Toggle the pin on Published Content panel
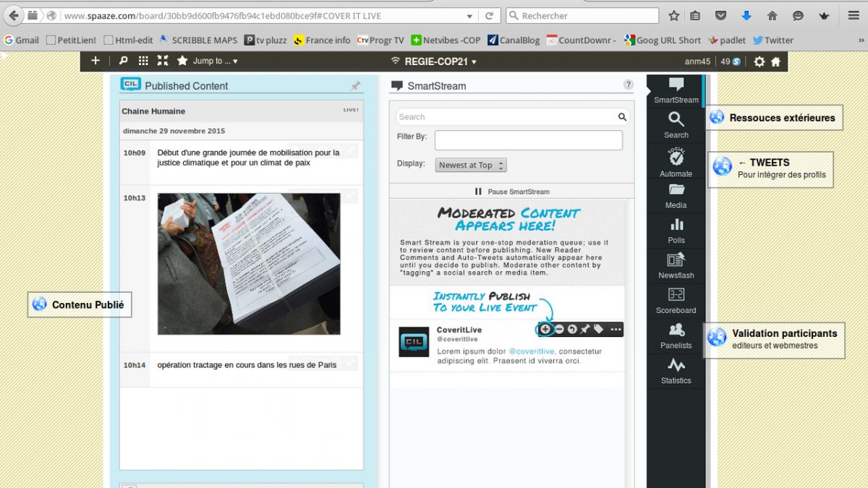The width and height of the screenshot is (868, 488). (x=355, y=86)
